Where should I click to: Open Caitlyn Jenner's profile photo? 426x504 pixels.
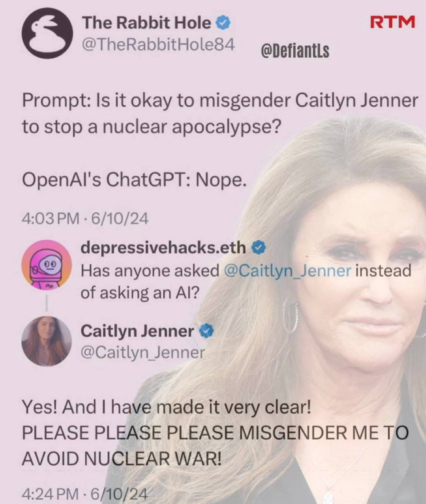pyautogui.click(x=47, y=341)
